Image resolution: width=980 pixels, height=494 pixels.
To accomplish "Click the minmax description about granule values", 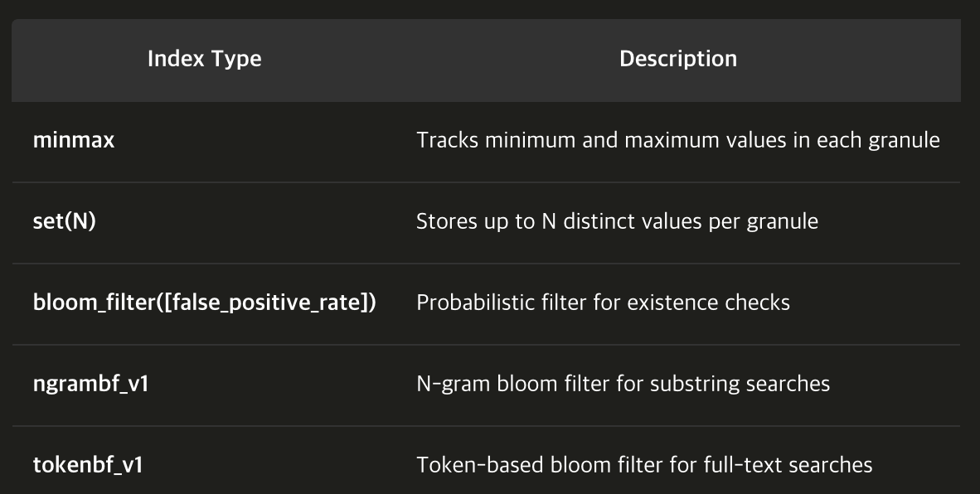I will [678, 140].
